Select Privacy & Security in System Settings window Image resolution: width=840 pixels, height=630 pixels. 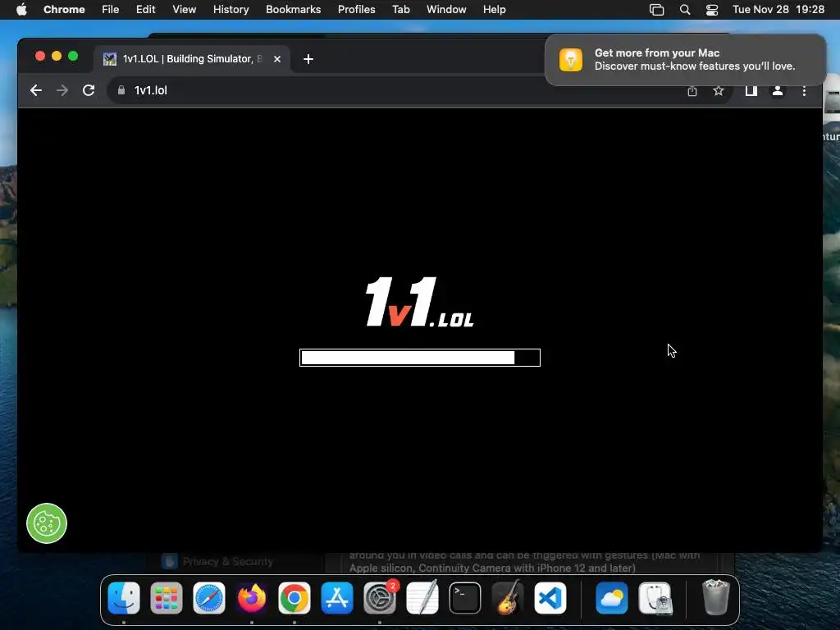coord(218,561)
